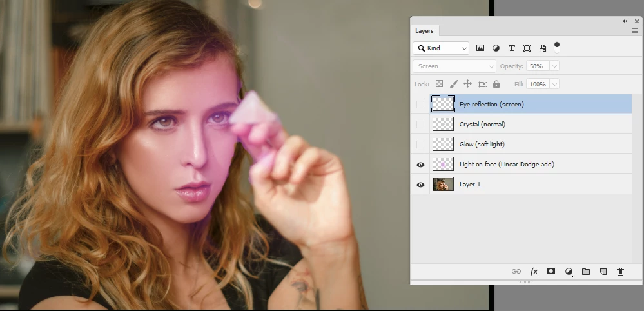Select the Crystal (normal) layer thumbnail

click(443, 124)
